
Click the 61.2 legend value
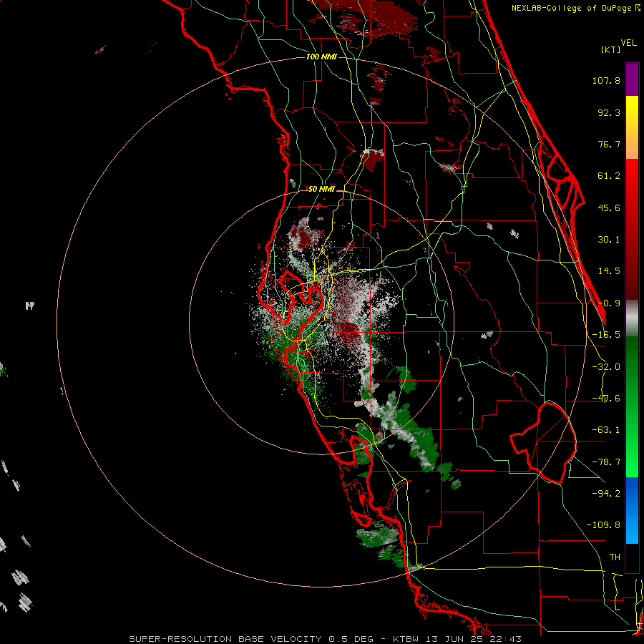click(609, 176)
